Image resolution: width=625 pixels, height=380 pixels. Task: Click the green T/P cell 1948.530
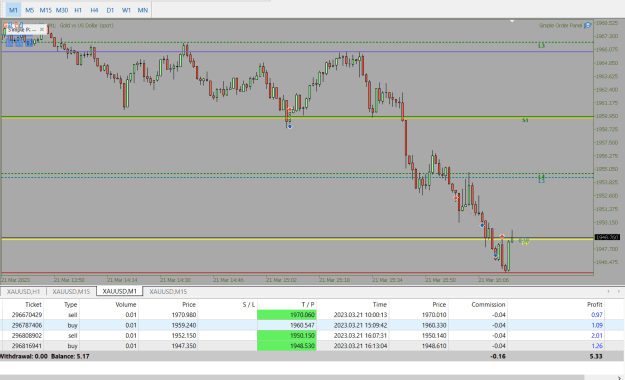(287, 346)
